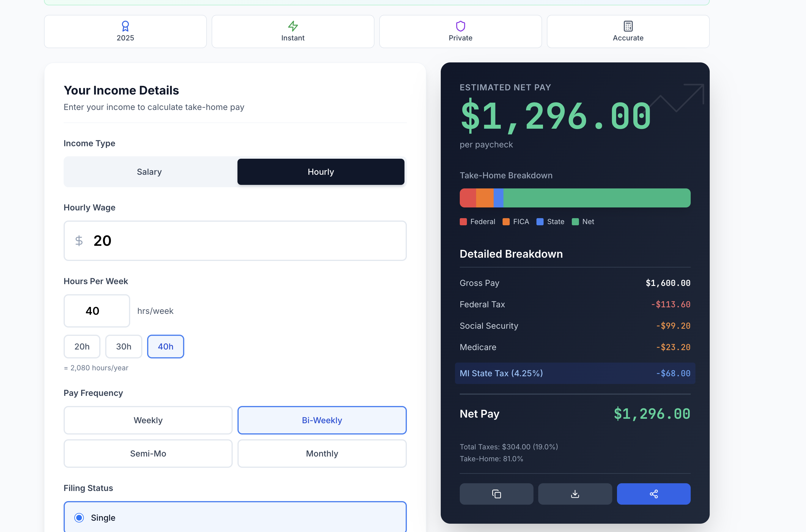Click the download results icon

coord(575,494)
